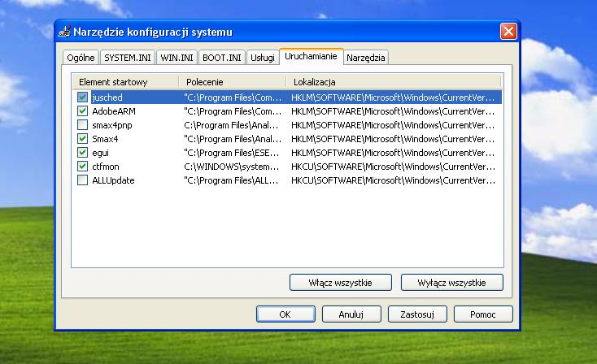Disable the Smax4 startup checkbox

(x=82, y=138)
